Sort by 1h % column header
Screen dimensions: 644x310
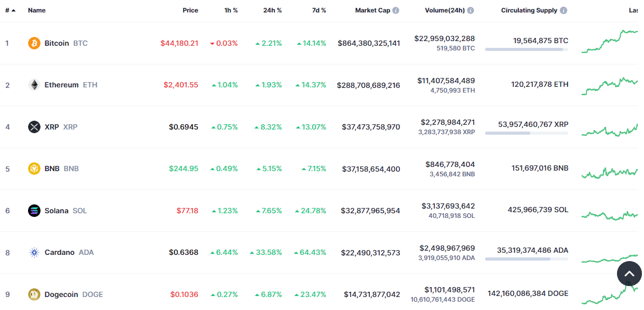231,10
